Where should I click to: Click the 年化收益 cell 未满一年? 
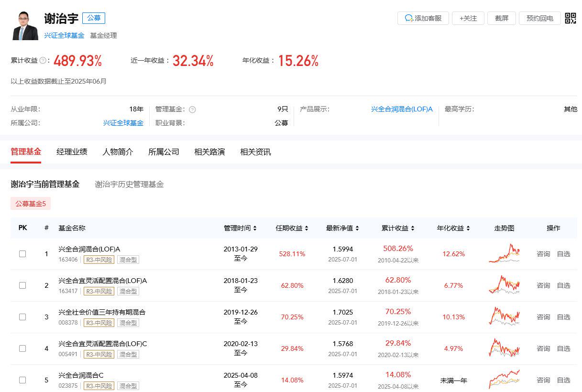pyautogui.click(x=453, y=381)
